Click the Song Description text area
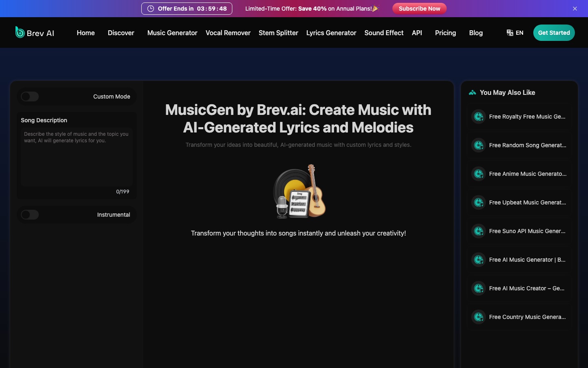588x368 pixels. 76,157
